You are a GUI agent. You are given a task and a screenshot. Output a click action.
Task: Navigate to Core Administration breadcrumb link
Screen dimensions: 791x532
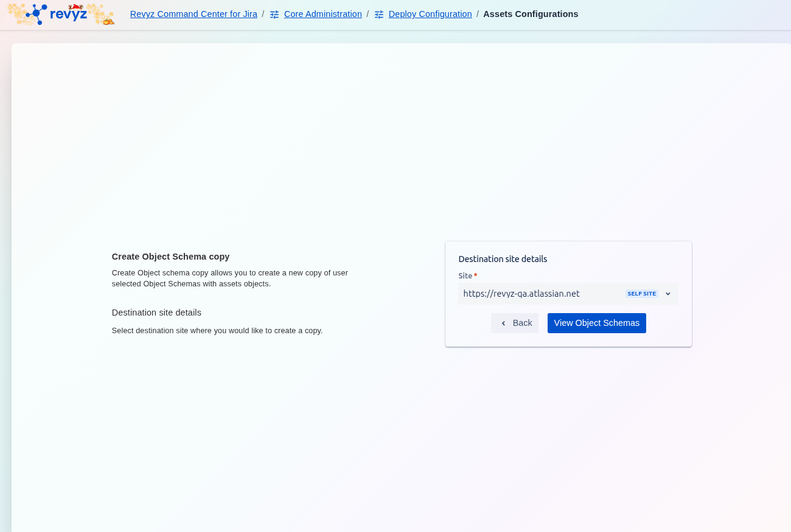[x=322, y=14]
